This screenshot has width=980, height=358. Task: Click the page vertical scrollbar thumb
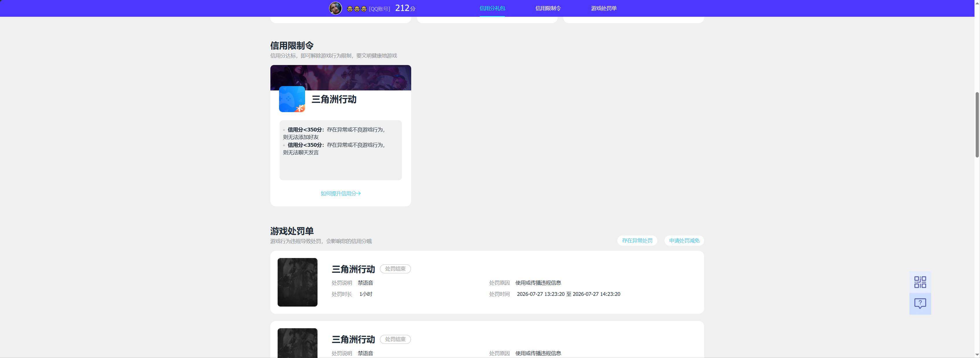977,125
